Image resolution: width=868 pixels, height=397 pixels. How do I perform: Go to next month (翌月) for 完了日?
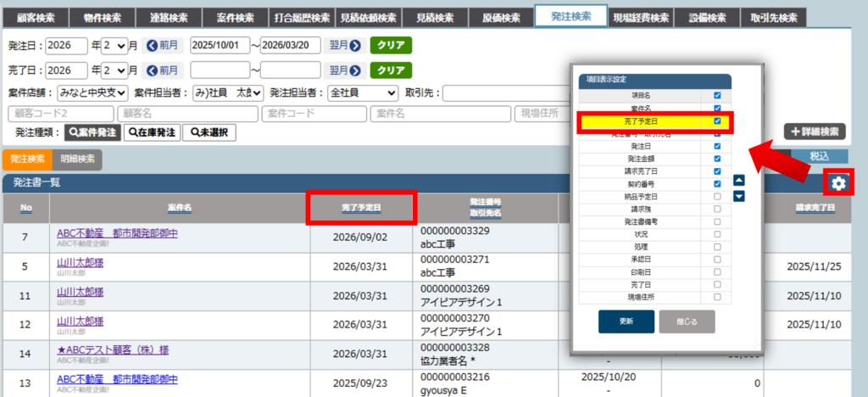[x=344, y=70]
